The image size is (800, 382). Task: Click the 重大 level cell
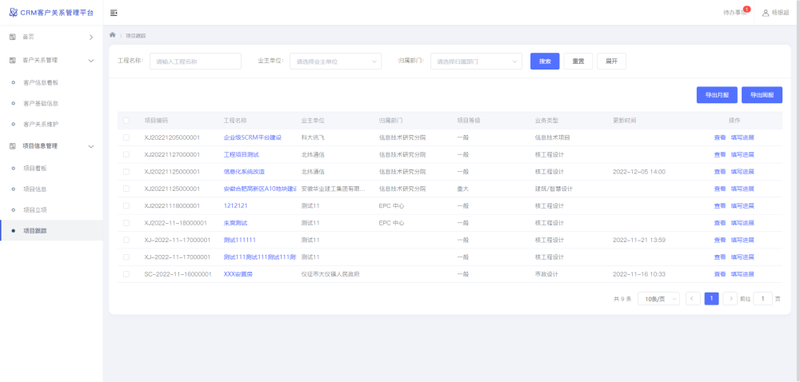point(463,189)
